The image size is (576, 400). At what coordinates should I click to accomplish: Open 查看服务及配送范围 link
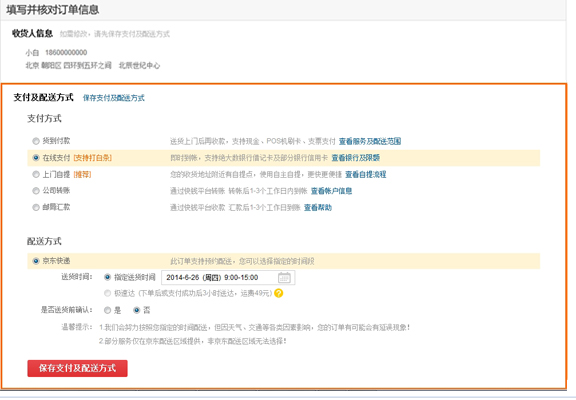tap(370, 141)
